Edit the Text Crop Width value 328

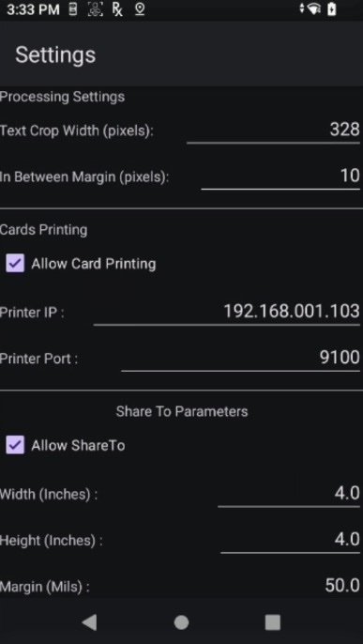pyautogui.click(x=273, y=130)
